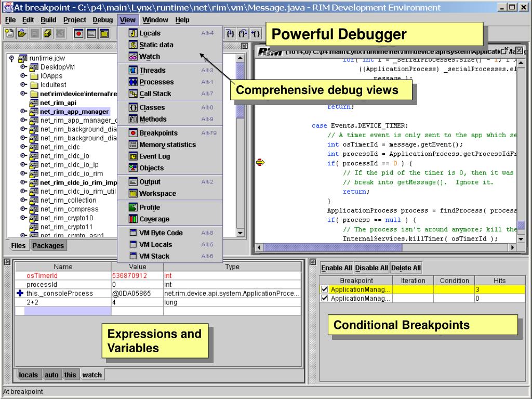The height and width of the screenshot is (399, 532).
Task: Click the Delete All breakpoints button
Action: (406, 268)
